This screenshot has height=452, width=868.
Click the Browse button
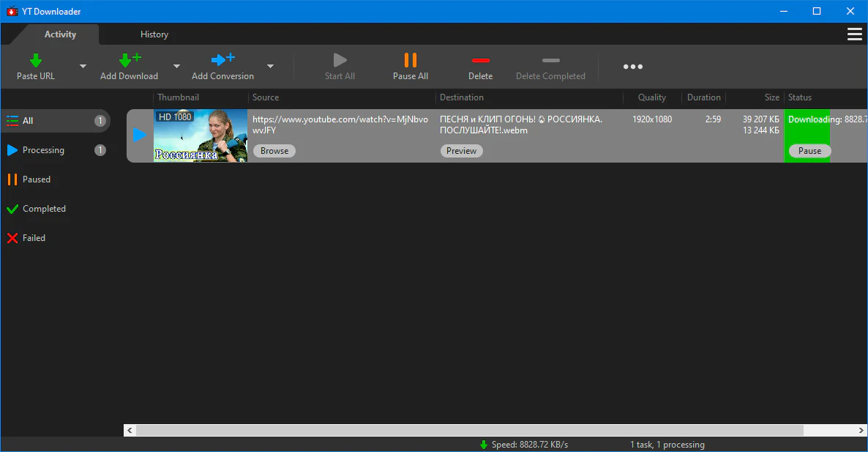point(274,151)
